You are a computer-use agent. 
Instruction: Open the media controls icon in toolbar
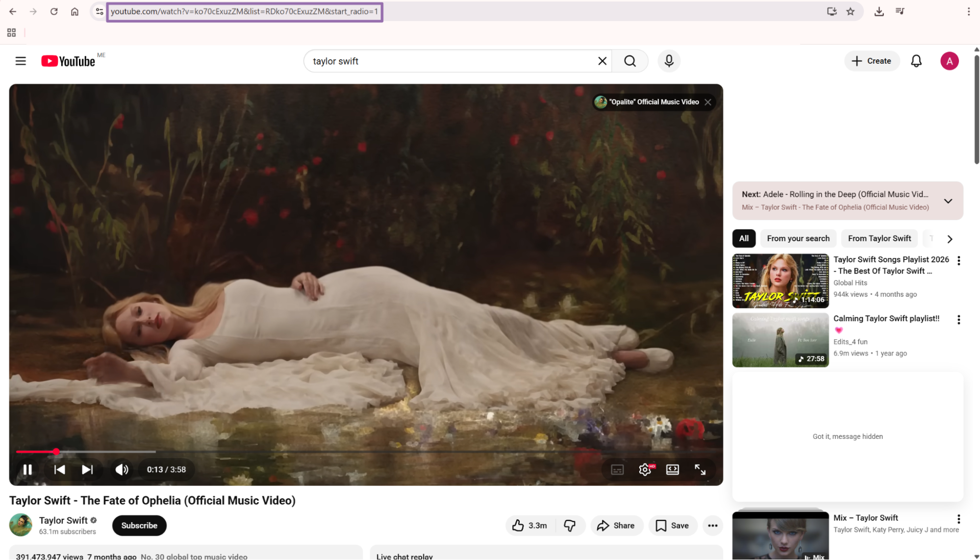pos(900,11)
